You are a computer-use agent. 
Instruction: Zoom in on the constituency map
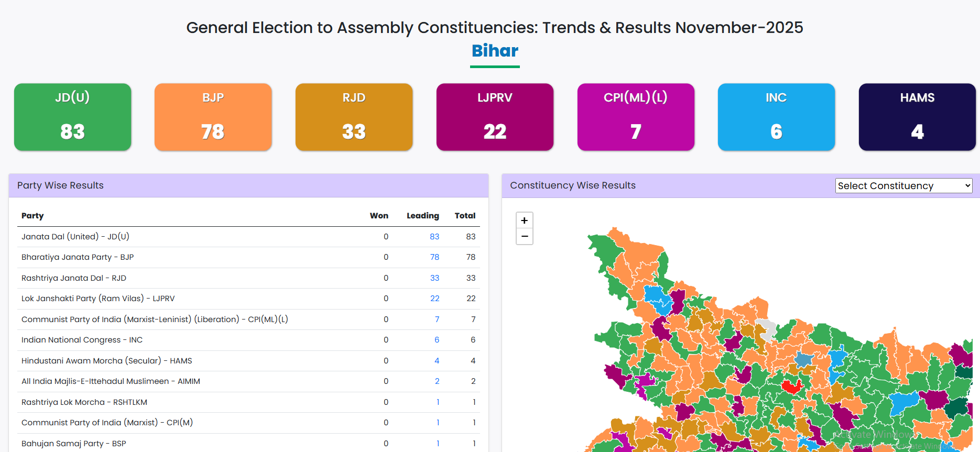click(x=525, y=221)
